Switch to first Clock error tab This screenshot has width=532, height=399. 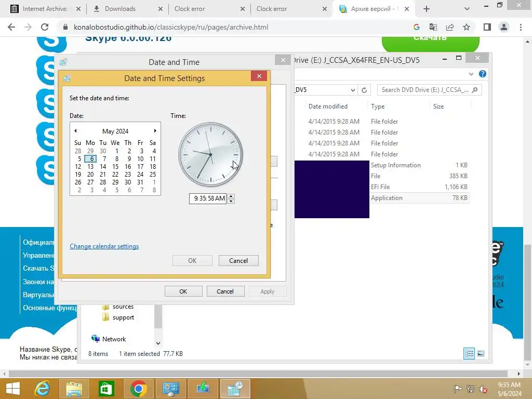tap(190, 9)
